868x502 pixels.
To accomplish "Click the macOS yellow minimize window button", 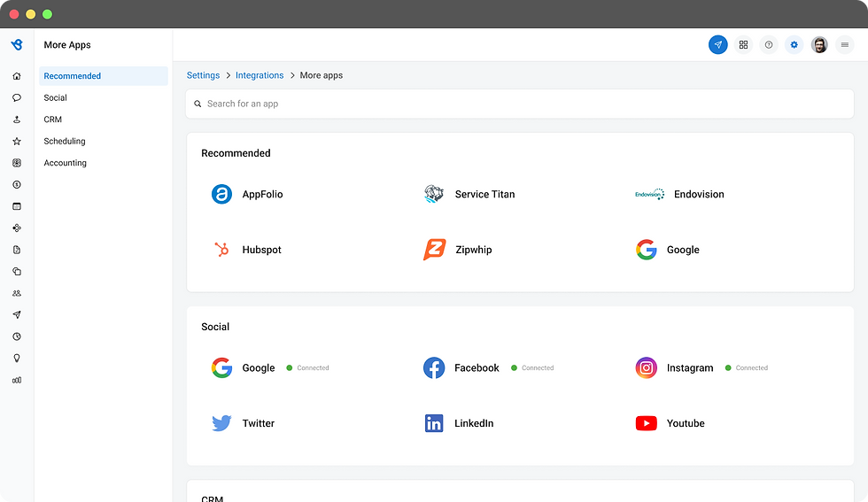I will [31, 14].
